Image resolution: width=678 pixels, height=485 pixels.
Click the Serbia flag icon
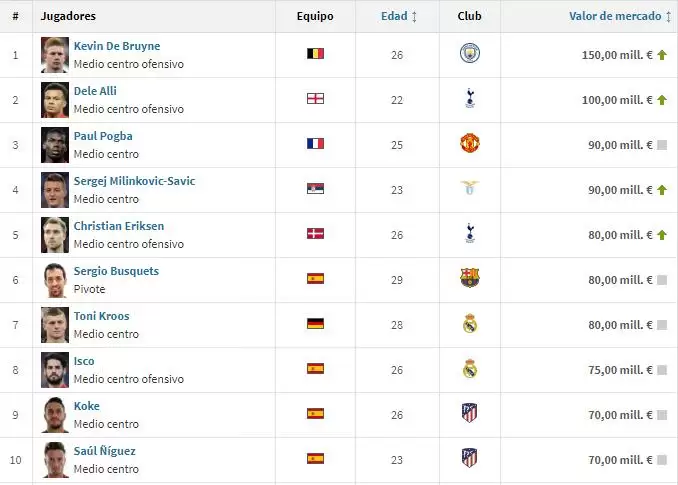[x=315, y=189]
